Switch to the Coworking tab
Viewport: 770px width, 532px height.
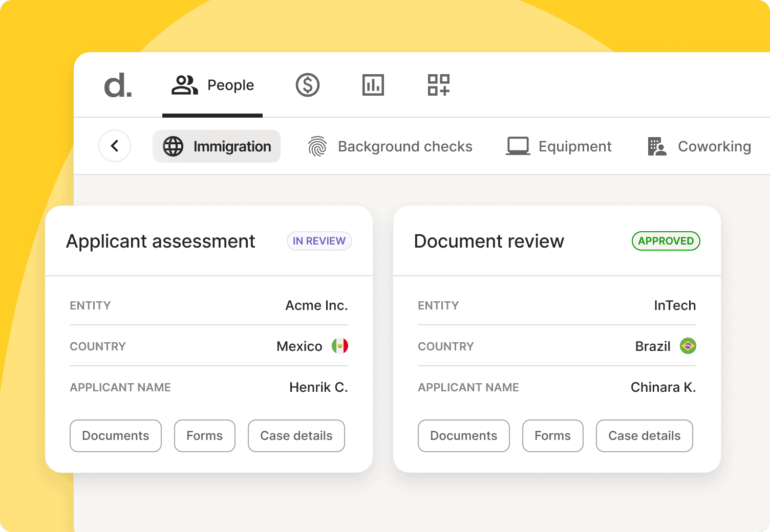(699, 146)
